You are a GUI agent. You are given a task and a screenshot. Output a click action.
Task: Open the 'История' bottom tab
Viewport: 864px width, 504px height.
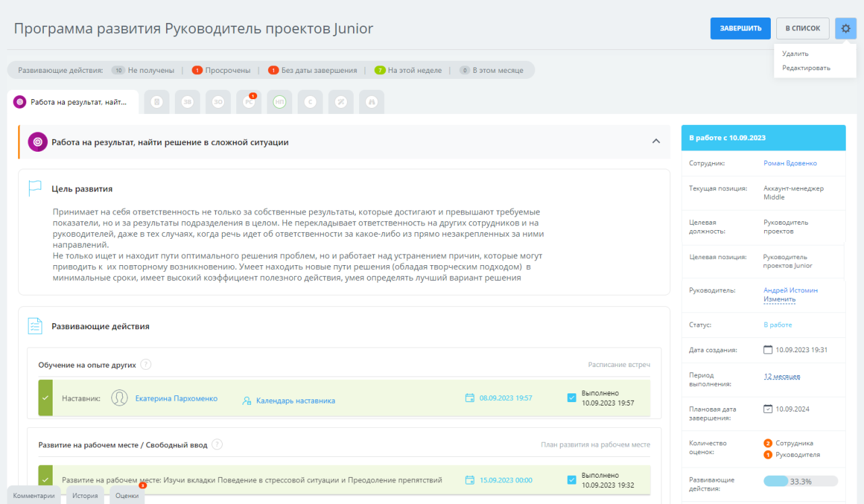pyautogui.click(x=85, y=495)
